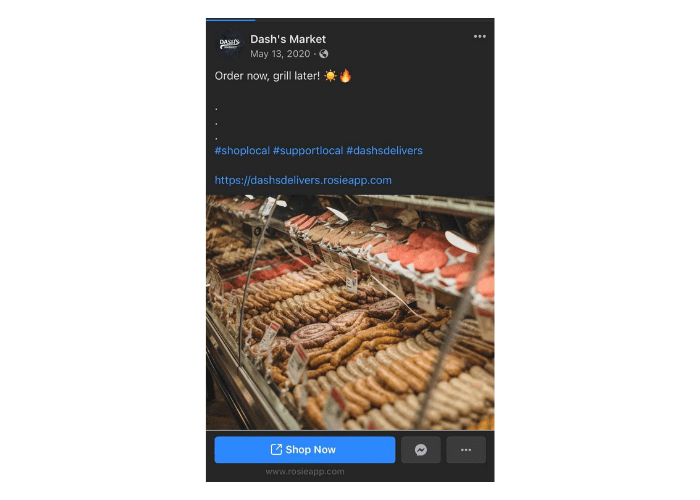The width and height of the screenshot is (700, 500).
Task: Click the Shop Now button
Action: pos(304,450)
